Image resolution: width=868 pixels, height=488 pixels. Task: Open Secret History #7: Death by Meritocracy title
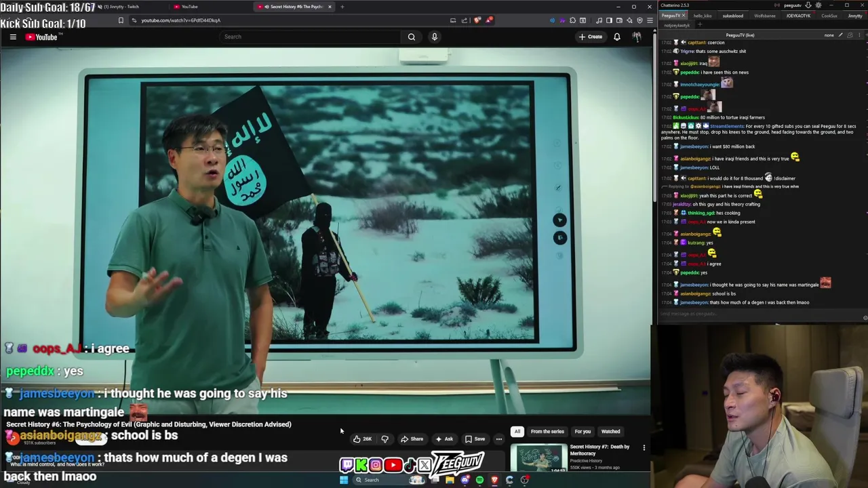pos(599,450)
